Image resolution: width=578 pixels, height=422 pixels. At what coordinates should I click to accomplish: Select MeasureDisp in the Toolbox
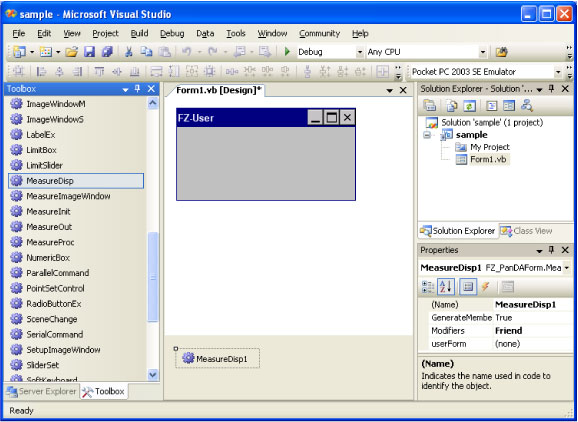coord(76,181)
